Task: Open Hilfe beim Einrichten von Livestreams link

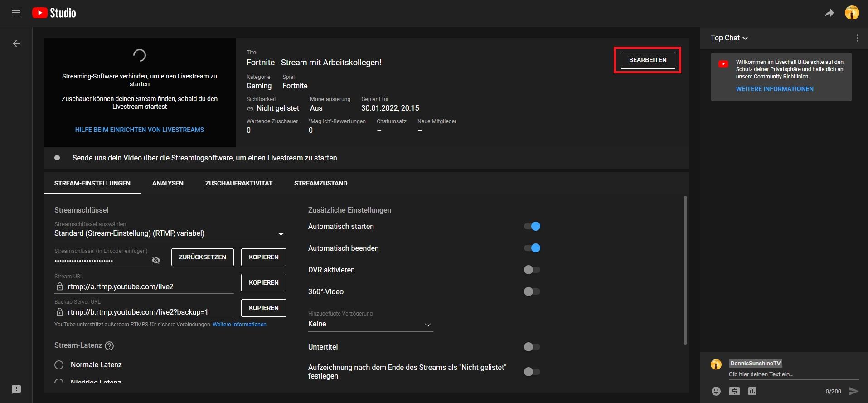Action: (x=140, y=130)
